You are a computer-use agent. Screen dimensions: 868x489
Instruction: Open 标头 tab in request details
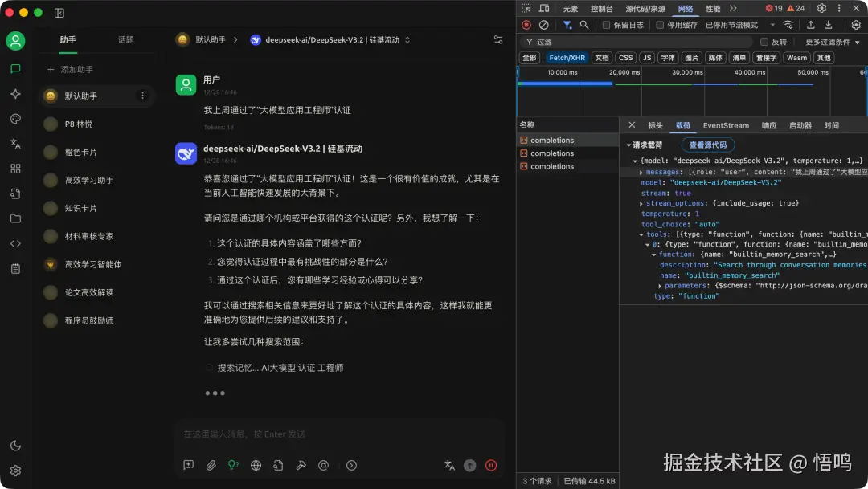(656, 125)
